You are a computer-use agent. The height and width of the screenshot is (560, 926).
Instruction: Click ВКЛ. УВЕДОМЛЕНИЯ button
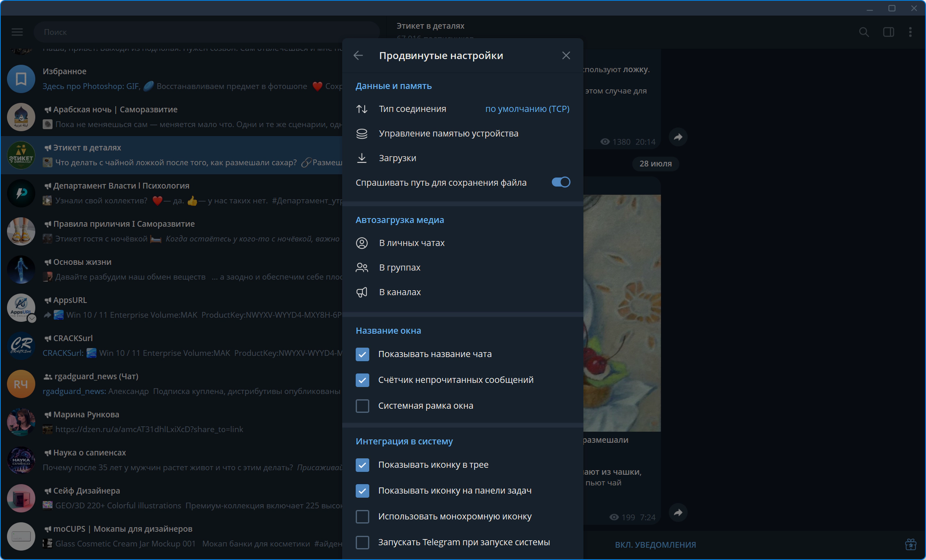pyautogui.click(x=655, y=545)
